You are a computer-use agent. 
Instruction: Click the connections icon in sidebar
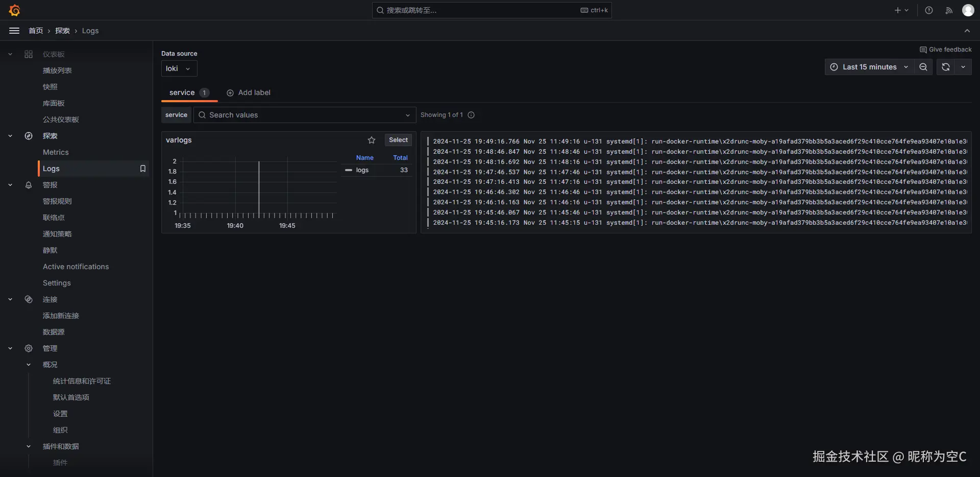29,299
